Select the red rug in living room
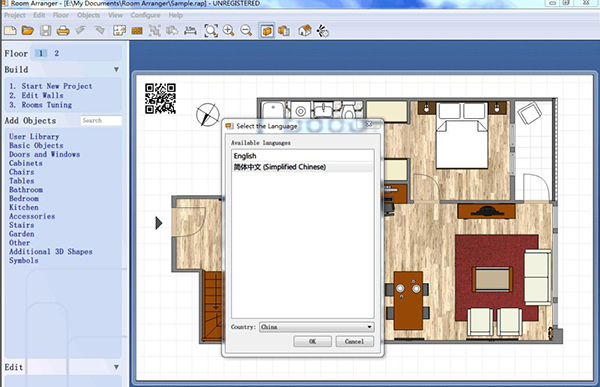The image size is (600, 387). pyautogui.click(x=497, y=279)
